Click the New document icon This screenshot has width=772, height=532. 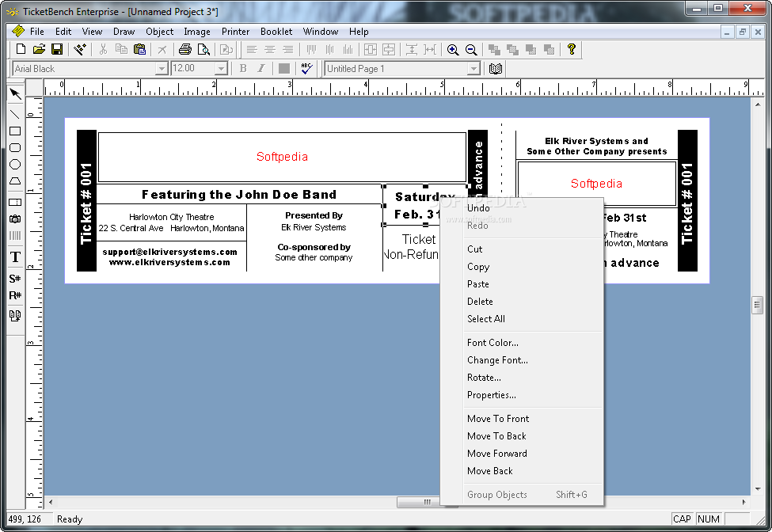coord(21,49)
